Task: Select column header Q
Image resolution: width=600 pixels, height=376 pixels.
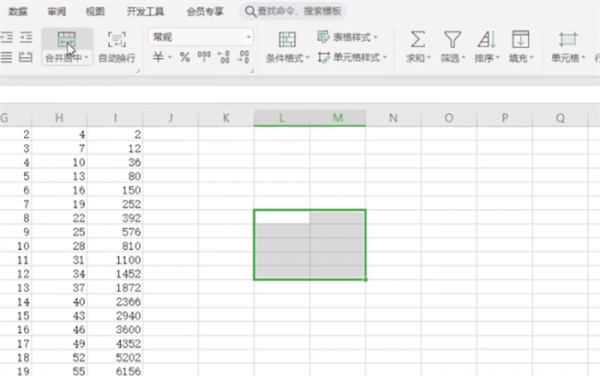Action: pyautogui.click(x=560, y=118)
